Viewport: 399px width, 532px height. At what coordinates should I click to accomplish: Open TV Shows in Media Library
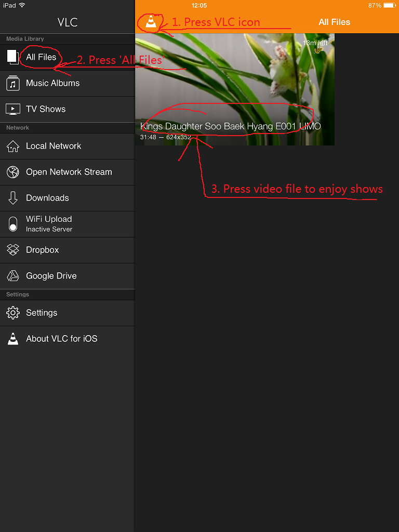coord(67,109)
